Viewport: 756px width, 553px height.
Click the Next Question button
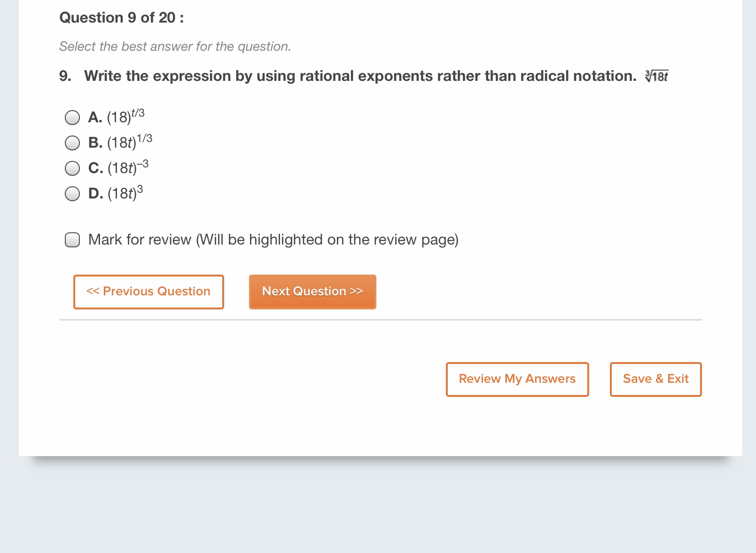pos(312,292)
